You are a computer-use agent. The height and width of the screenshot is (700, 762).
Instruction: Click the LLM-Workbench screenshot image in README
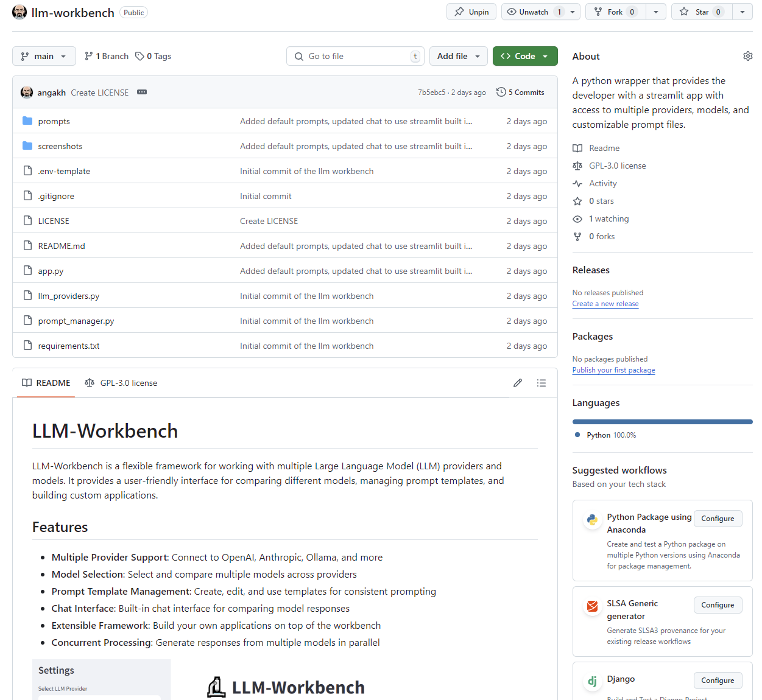tap(285, 680)
